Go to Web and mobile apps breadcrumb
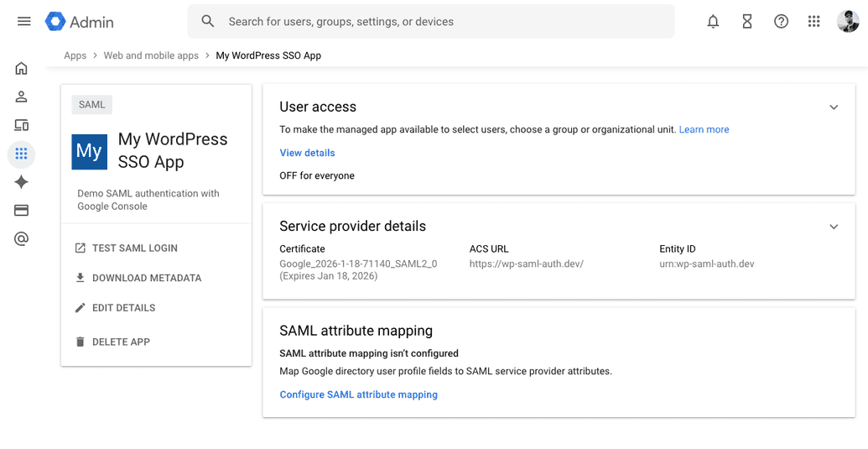 pos(151,55)
